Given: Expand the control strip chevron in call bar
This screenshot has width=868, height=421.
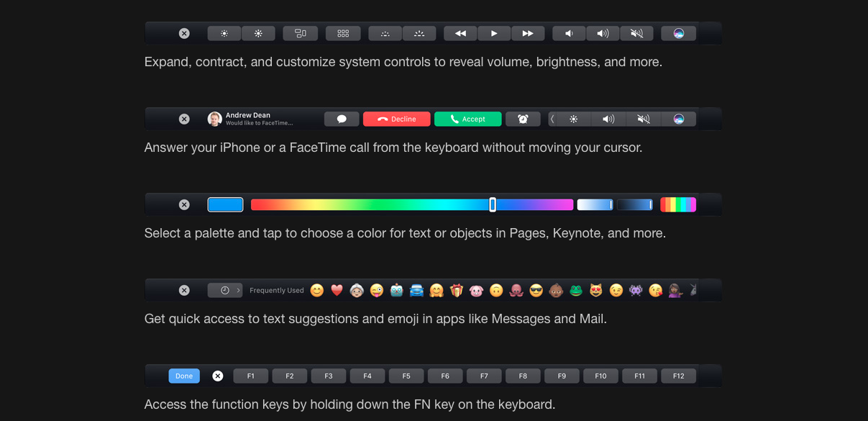Looking at the screenshot, I should pyautogui.click(x=552, y=119).
